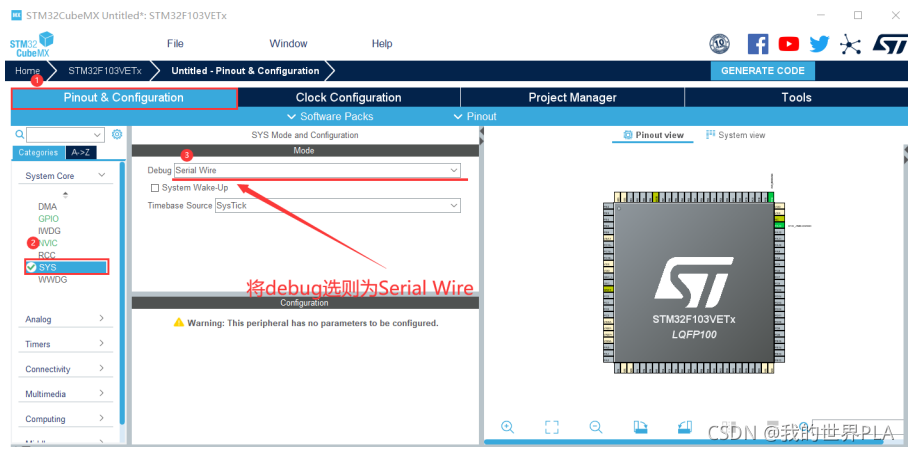The height and width of the screenshot is (451, 910).
Task: Select the A->Z view tab
Action: coord(81,153)
